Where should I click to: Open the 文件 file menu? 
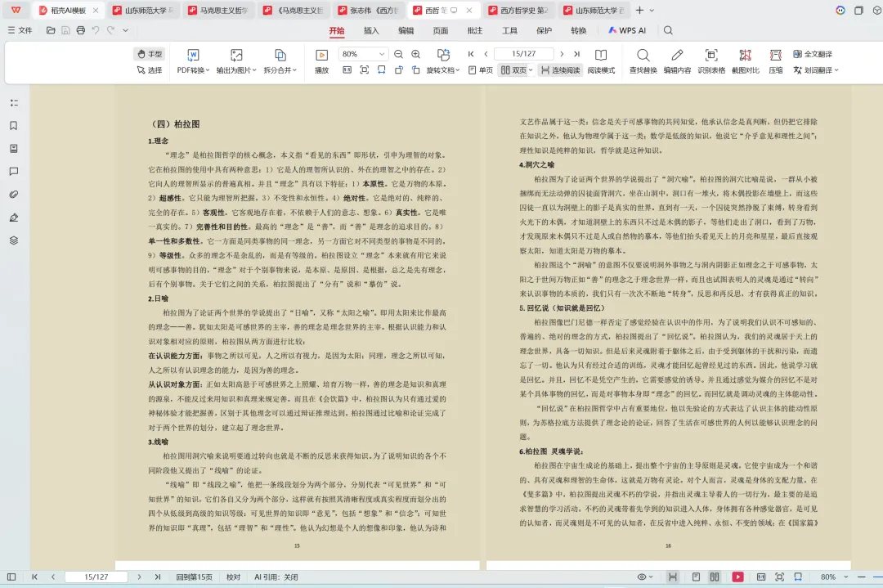tap(20, 30)
